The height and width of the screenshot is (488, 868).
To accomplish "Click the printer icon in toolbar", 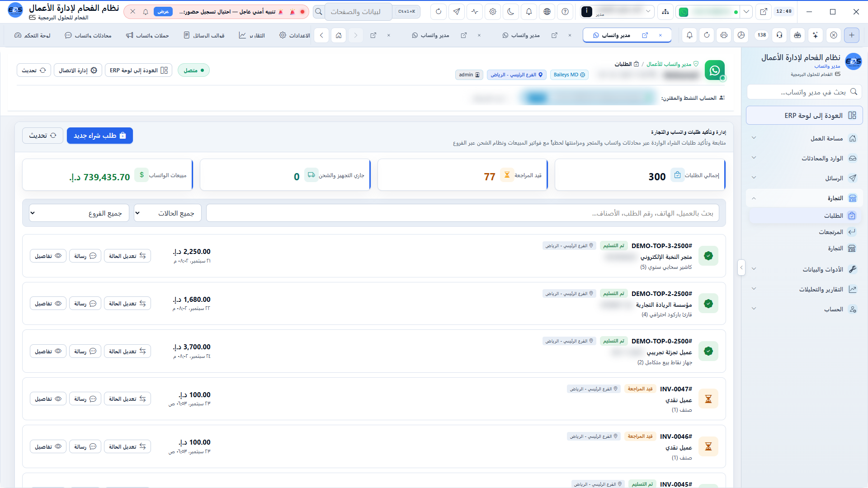I will click(724, 35).
